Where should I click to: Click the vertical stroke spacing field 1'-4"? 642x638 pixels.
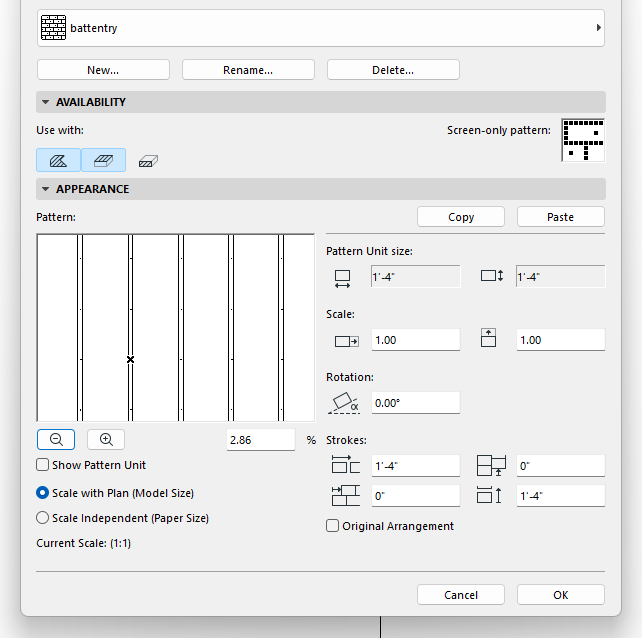click(561, 496)
